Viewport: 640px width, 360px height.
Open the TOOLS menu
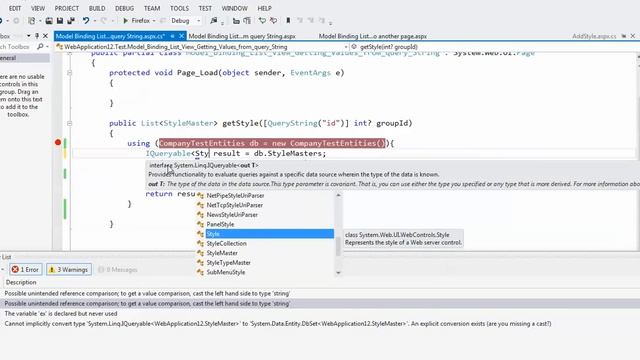pyautogui.click(x=179, y=8)
